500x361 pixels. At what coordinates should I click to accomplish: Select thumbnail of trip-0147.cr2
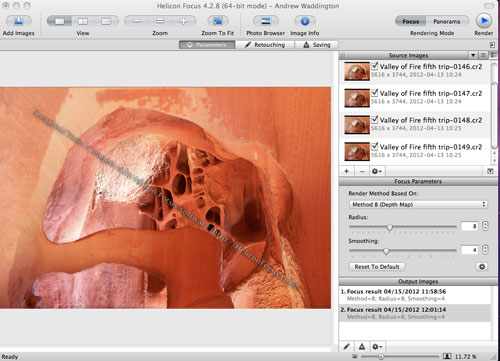click(x=357, y=98)
